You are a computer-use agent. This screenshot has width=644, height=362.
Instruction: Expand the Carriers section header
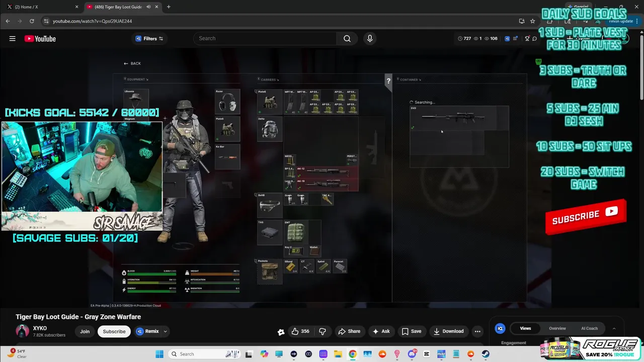tap(268, 79)
